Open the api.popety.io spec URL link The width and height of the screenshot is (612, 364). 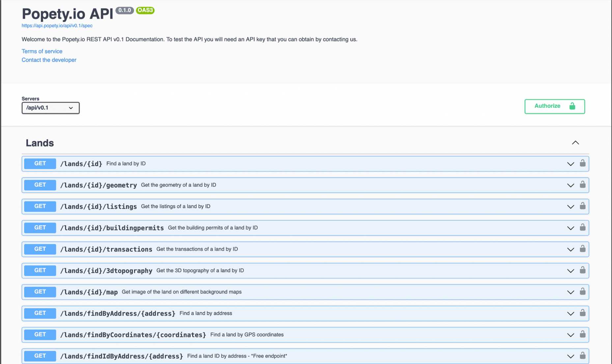[57, 25]
